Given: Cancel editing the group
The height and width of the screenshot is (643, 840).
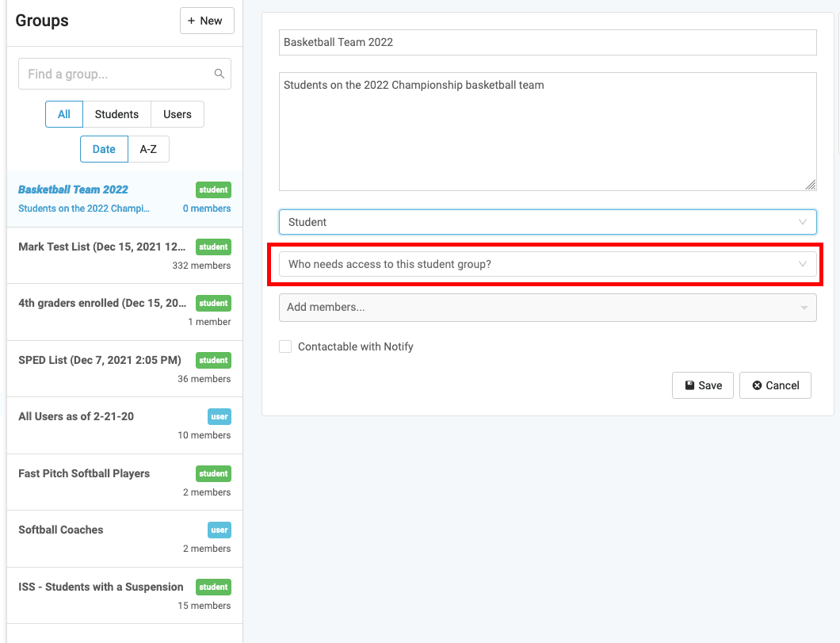Looking at the screenshot, I should coord(775,385).
